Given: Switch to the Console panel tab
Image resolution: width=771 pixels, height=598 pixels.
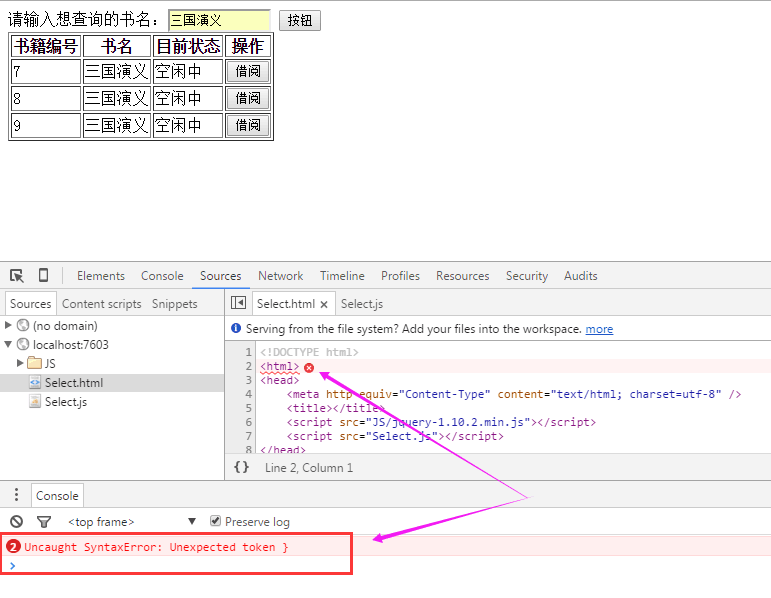Looking at the screenshot, I should pos(162,276).
